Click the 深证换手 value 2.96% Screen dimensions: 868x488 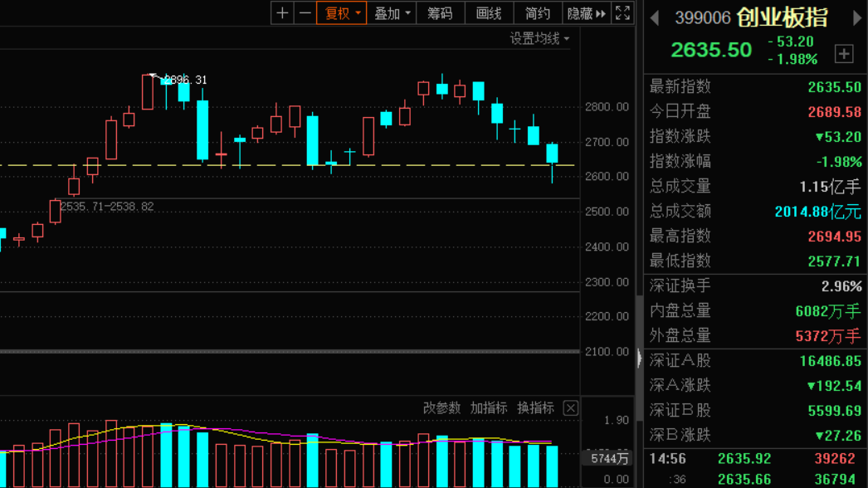pos(841,286)
